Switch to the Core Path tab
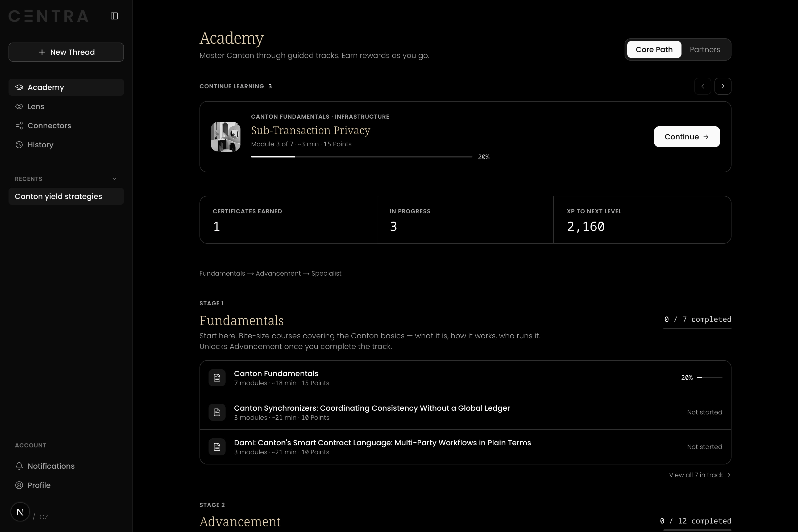The image size is (798, 532). [654, 49]
